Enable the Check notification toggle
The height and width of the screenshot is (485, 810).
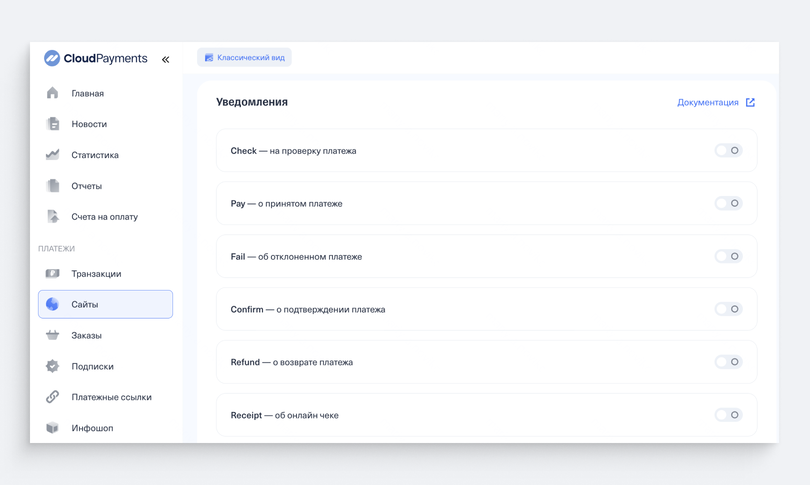(728, 150)
